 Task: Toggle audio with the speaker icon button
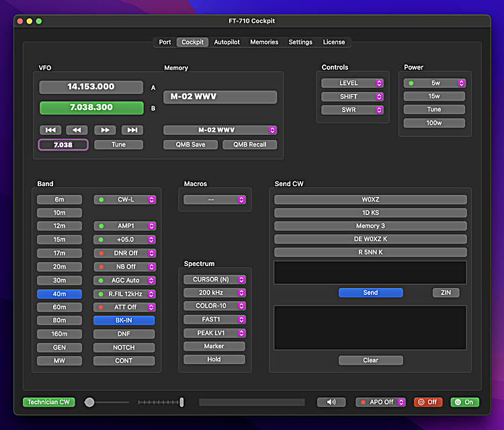tap(331, 402)
